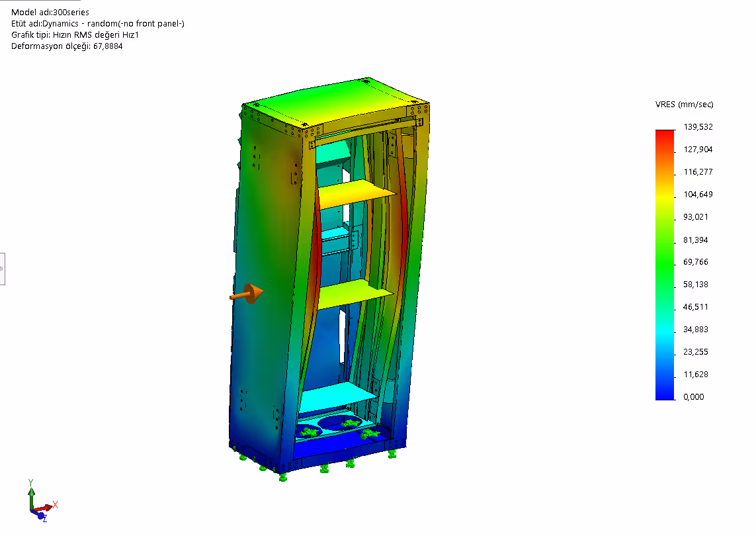This screenshot has height=536, width=756.
Task: Click the orange excitation direction arrow
Action: pyautogui.click(x=247, y=294)
